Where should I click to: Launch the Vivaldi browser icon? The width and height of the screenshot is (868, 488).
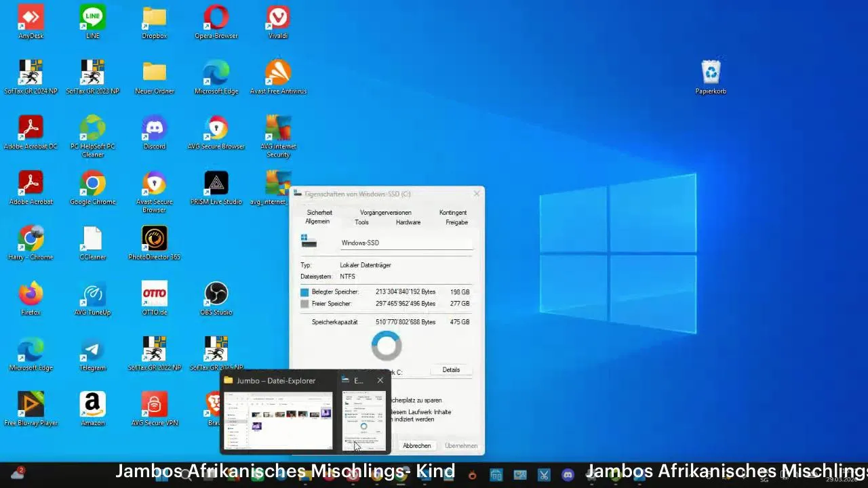pyautogui.click(x=278, y=22)
